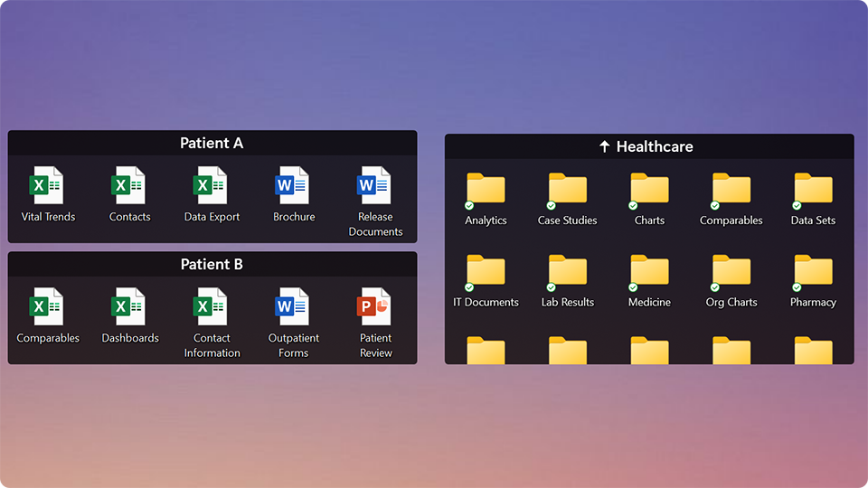
Task: Click the sync checkmark on Pharmacy folder
Action: tap(797, 287)
